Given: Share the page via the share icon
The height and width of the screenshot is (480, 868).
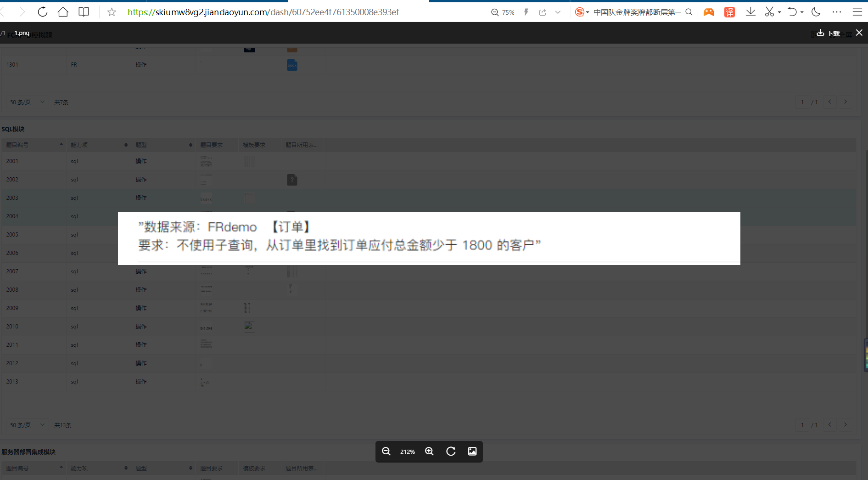Looking at the screenshot, I should tap(543, 12).
